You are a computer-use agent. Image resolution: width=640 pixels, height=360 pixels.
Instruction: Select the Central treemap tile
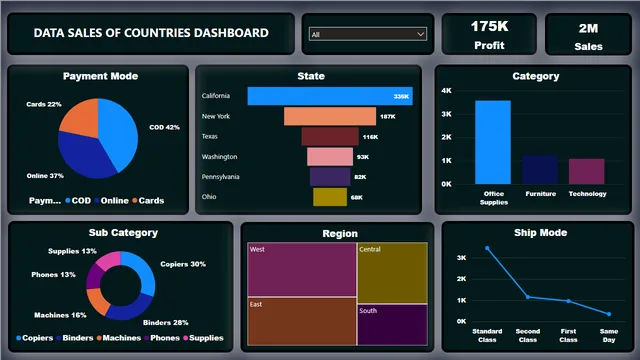tap(392, 273)
